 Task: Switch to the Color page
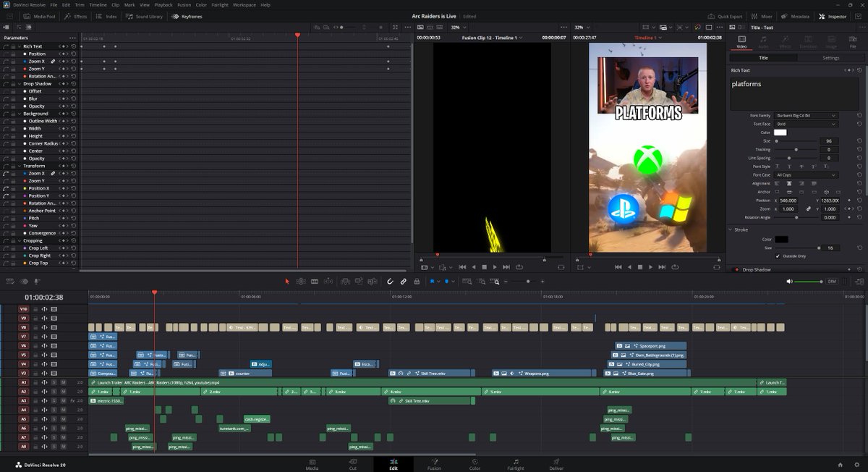[475, 465]
